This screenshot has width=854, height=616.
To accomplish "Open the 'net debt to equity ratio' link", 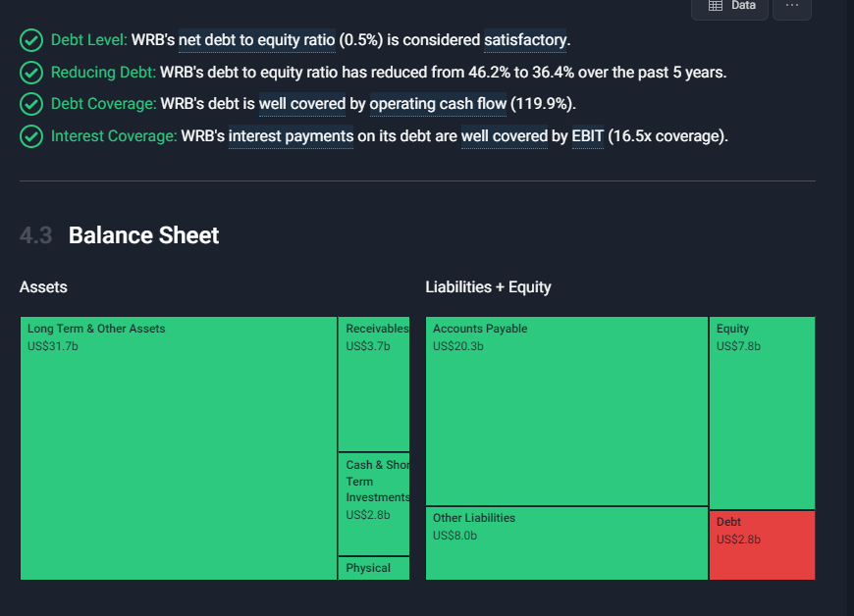I will [x=256, y=40].
